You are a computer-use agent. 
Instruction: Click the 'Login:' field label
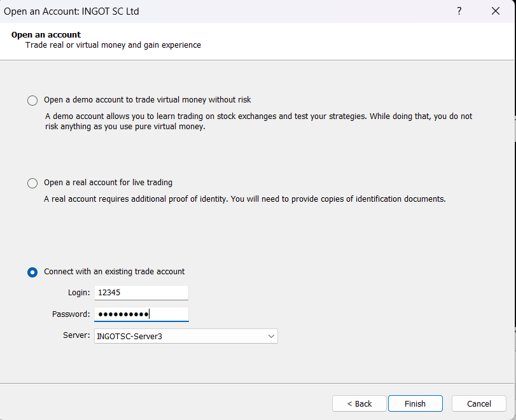click(79, 293)
